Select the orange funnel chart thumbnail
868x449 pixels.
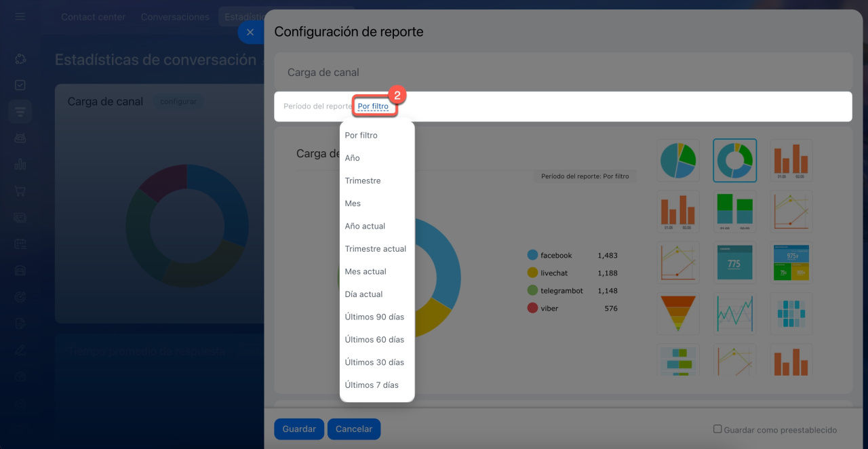click(x=678, y=313)
